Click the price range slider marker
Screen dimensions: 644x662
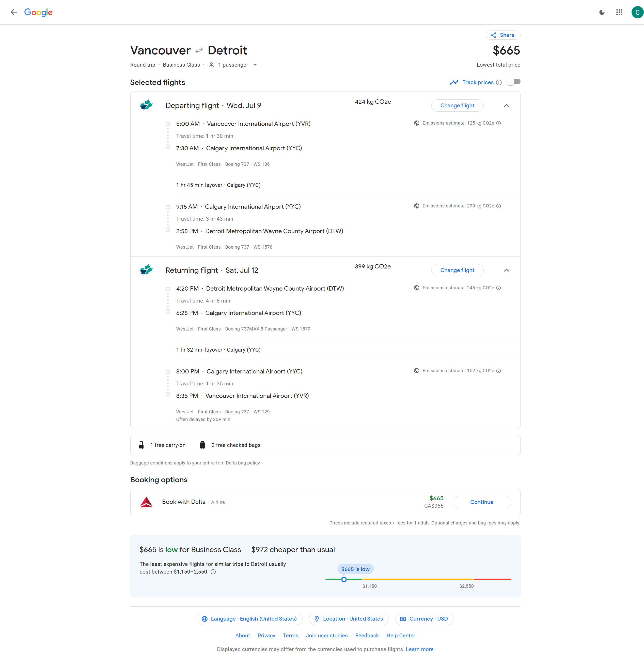[x=344, y=579]
